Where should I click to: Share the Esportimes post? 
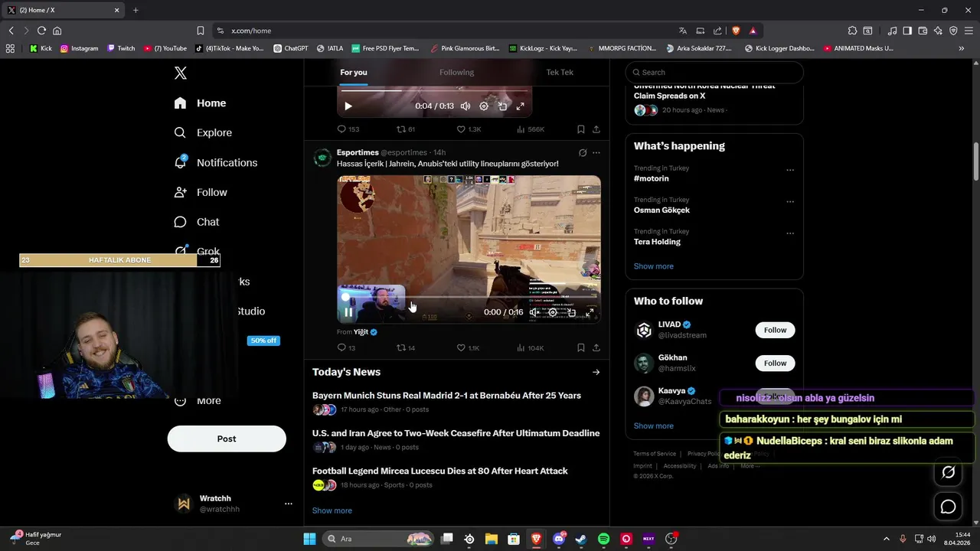(596, 347)
